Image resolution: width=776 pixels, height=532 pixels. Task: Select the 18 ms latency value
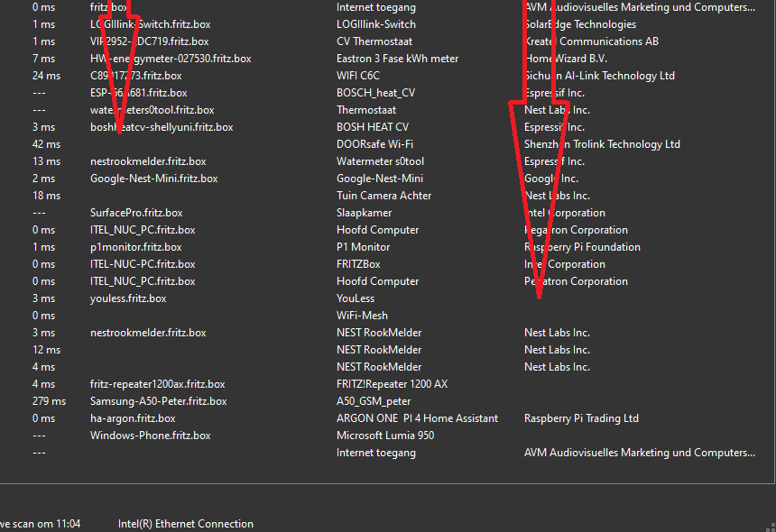[47, 196]
